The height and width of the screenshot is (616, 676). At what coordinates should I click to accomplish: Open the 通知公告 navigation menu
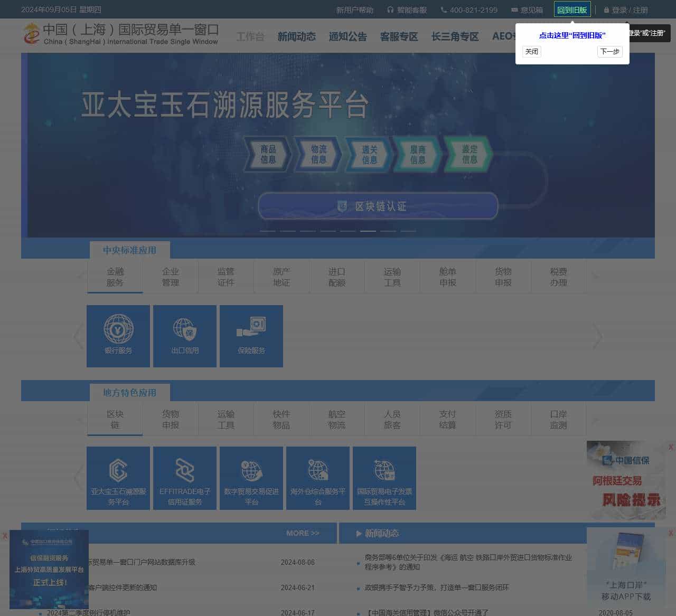coord(348,36)
